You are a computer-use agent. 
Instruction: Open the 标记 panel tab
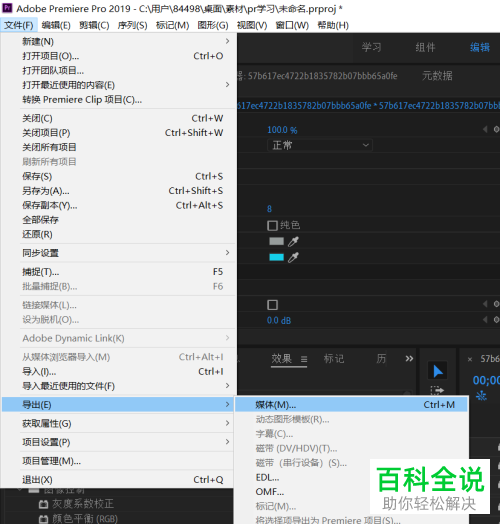(x=334, y=359)
